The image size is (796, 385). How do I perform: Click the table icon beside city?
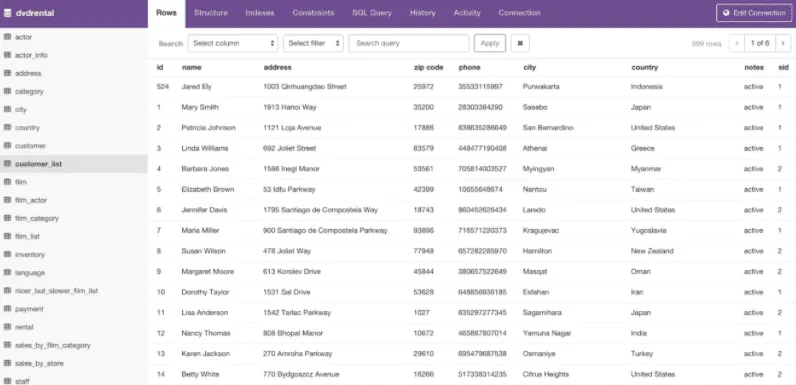pyautogui.click(x=8, y=109)
